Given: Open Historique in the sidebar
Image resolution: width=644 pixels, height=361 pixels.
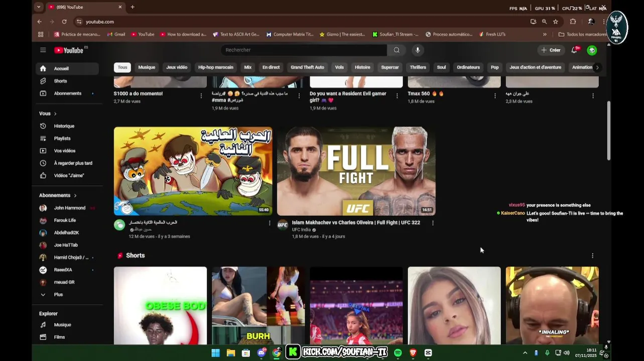Looking at the screenshot, I should pos(67,126).
